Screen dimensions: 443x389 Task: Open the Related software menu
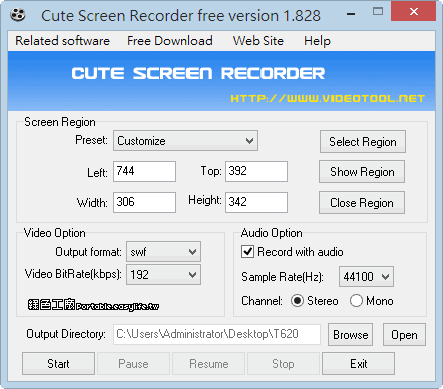(63, 41)
